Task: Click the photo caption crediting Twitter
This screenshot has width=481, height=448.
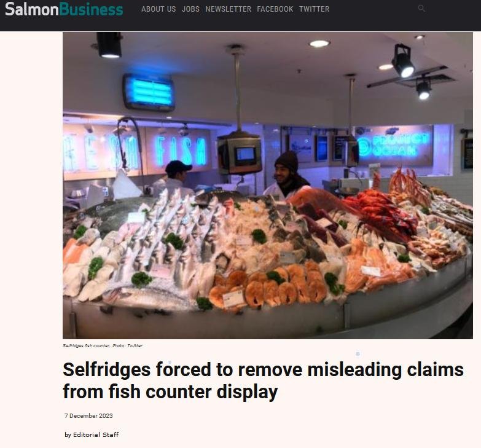Action: point(103,345)
